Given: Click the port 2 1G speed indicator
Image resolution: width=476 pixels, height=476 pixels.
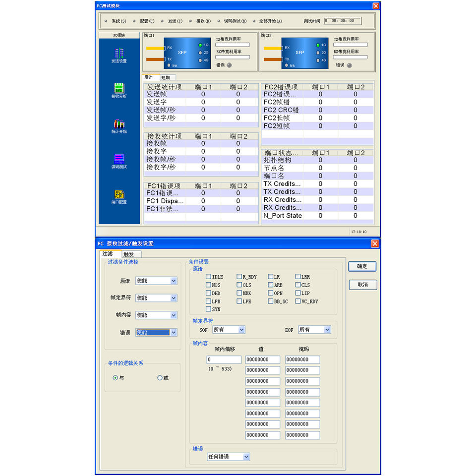Looking at the screenshot, I should click(318, 45).
